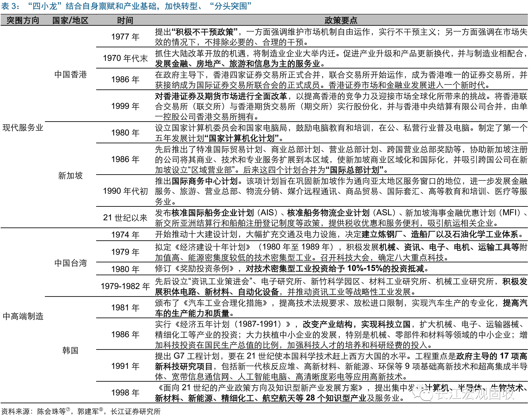Screen dimensions: 532x417
Task: Click the bold '国家计算机化计划' text
Action: [242, 138]
